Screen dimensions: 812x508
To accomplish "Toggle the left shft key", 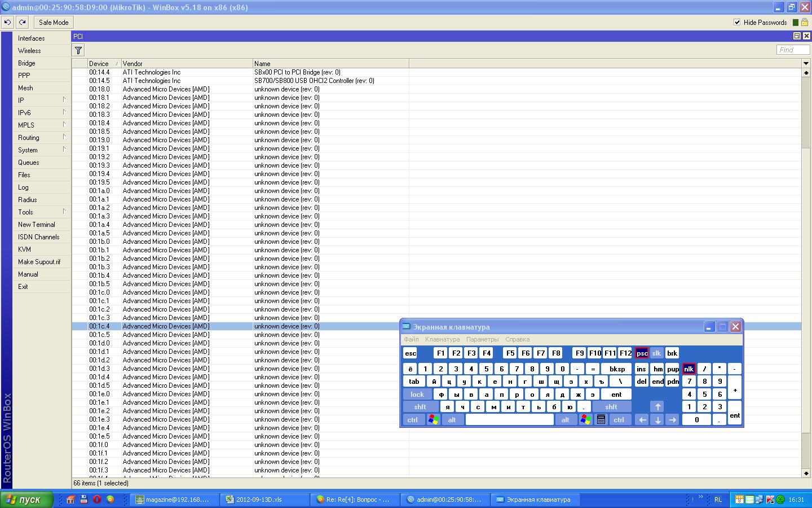I will tap(420, 406).
